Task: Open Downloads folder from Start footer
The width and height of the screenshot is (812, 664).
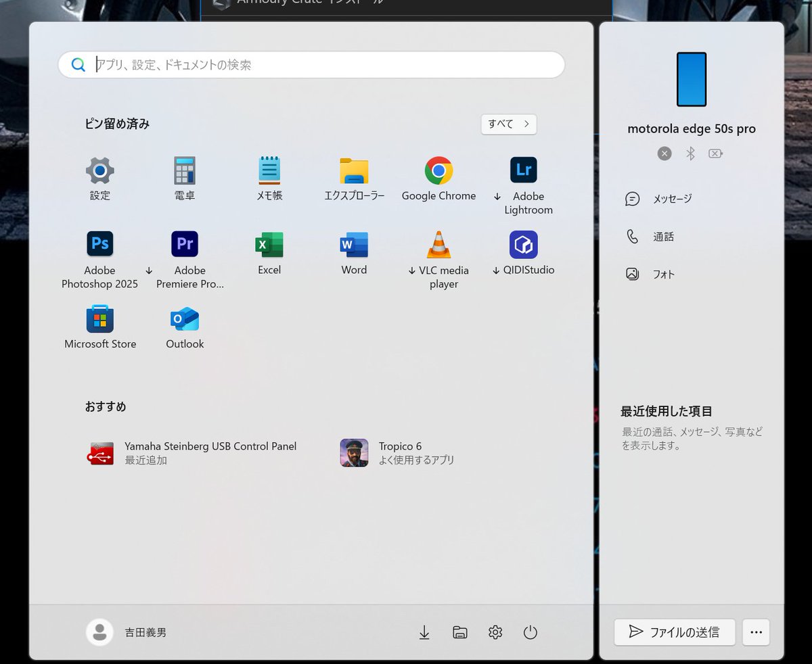Action: coord(424,632)
